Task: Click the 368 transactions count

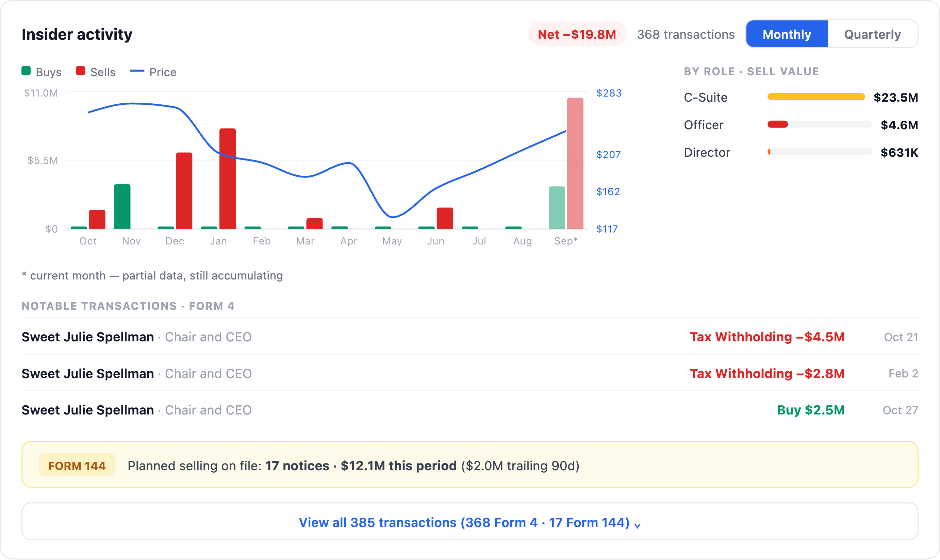Action: [686, 34]
